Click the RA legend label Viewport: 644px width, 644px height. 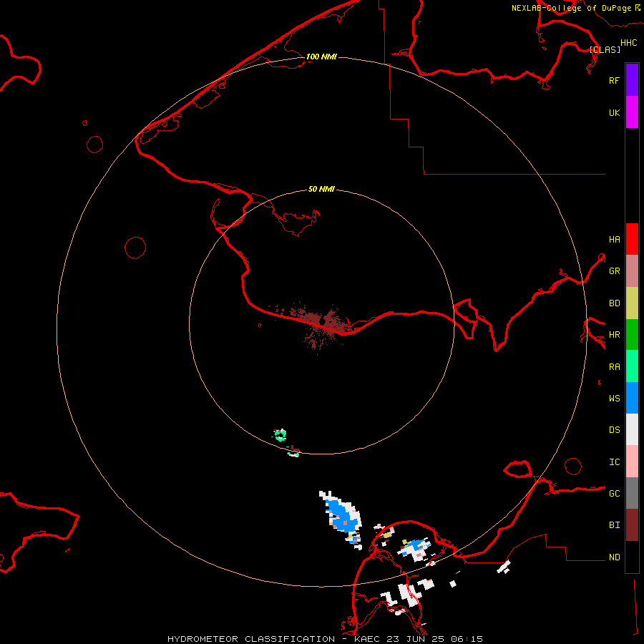[614, 367]
